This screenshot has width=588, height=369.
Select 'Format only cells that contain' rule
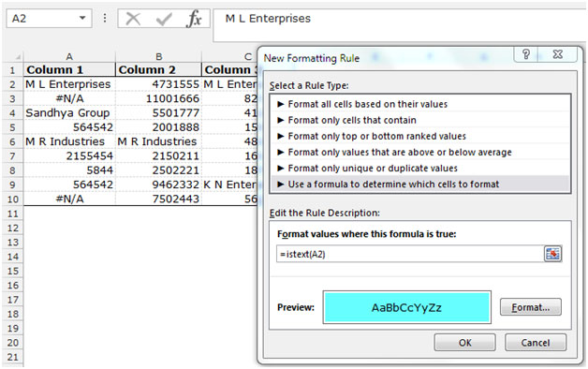point(420,120)
